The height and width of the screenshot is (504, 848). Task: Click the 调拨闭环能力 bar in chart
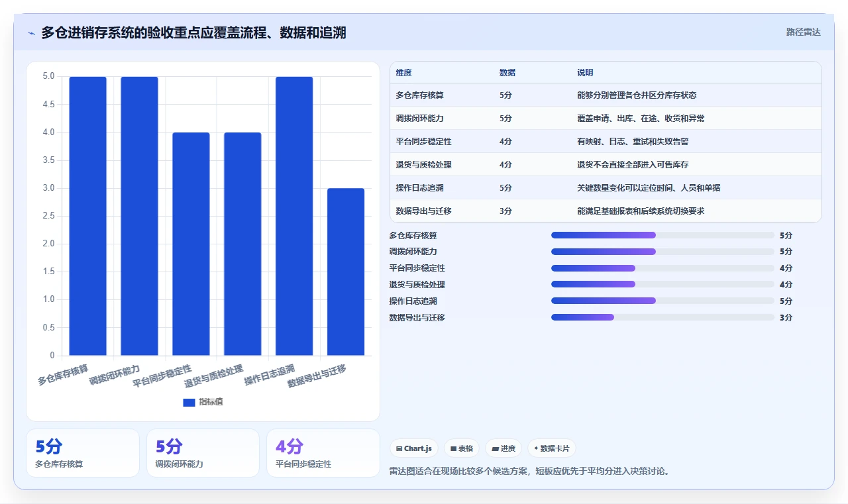click(139, 216)
